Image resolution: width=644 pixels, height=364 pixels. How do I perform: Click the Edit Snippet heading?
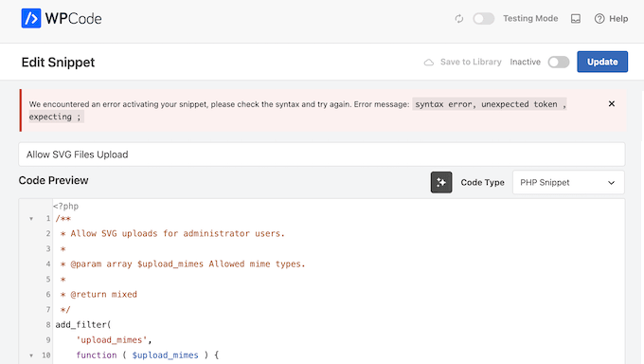(x=58, y=63)
